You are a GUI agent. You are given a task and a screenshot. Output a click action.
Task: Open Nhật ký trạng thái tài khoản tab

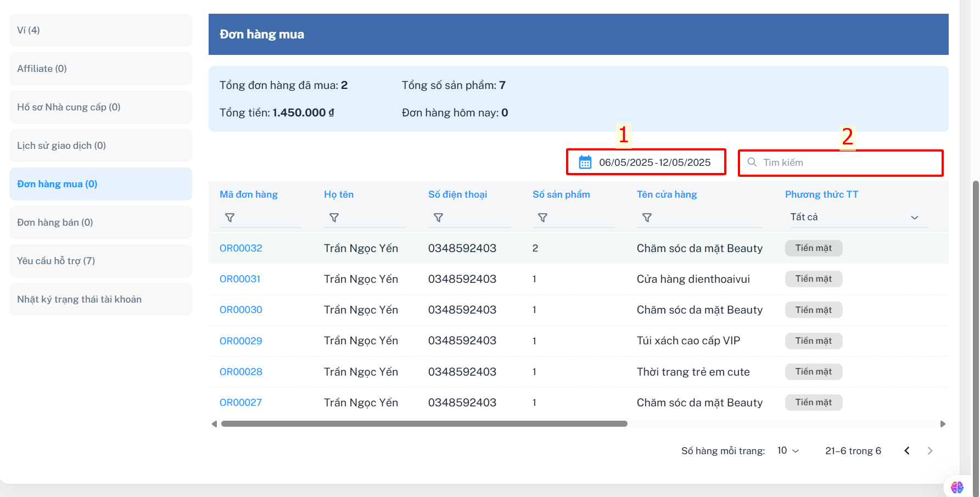(x=101, y=299)
